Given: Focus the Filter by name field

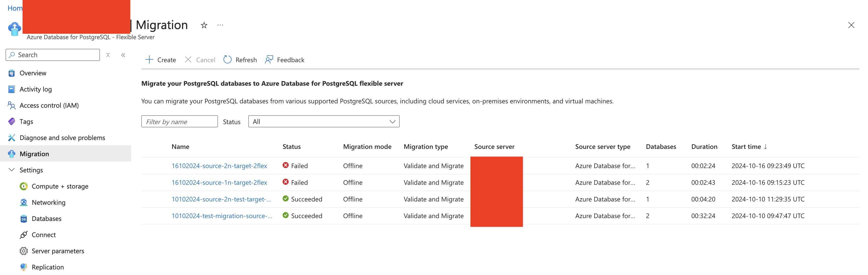Looking at the screenshot, I should pyautogui.click(x=180, y=122).
